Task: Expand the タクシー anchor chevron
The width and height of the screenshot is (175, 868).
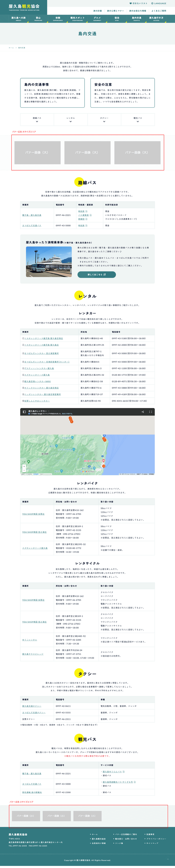Action: point(104,121)
